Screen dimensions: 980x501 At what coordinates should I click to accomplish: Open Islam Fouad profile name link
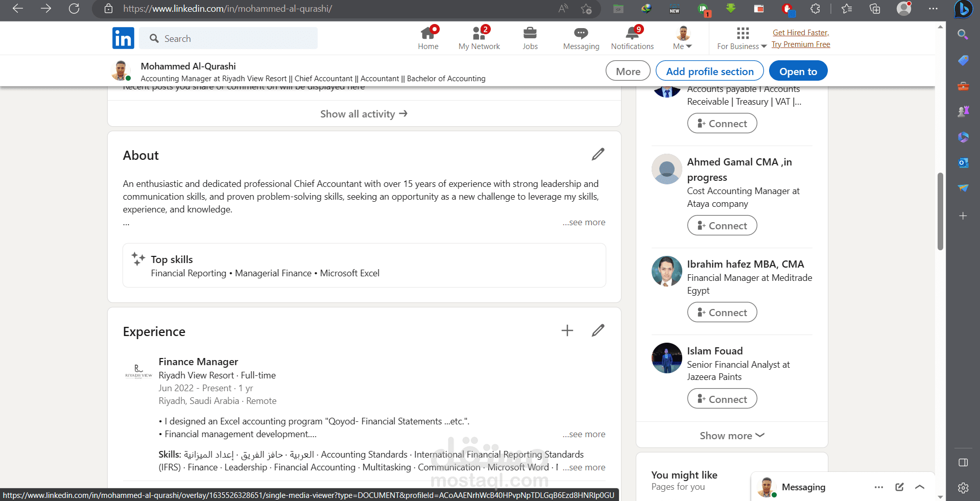tap(714, 351)
